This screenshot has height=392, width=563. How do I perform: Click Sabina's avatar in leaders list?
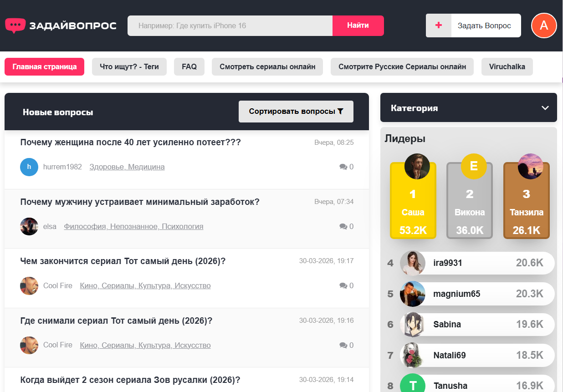413,325
